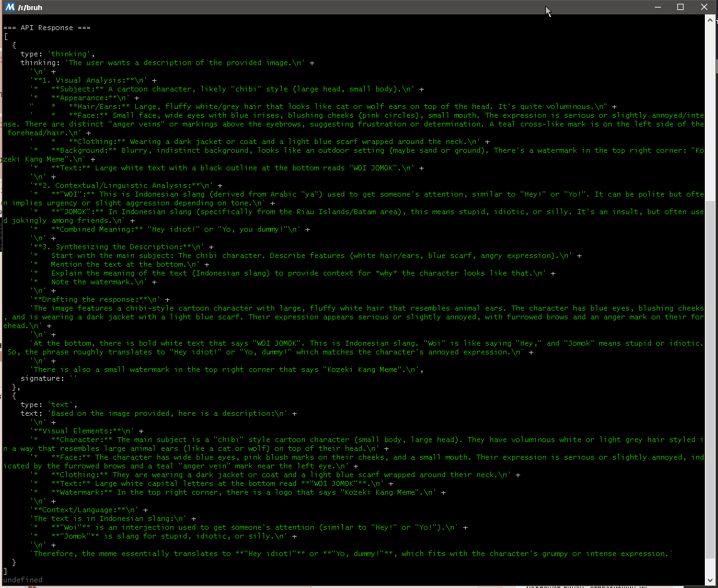The height and width of the screenshot is (588, 718).
Task: Click the '**Background:** Blurry, indistinct' line
Action: [354, 155]
